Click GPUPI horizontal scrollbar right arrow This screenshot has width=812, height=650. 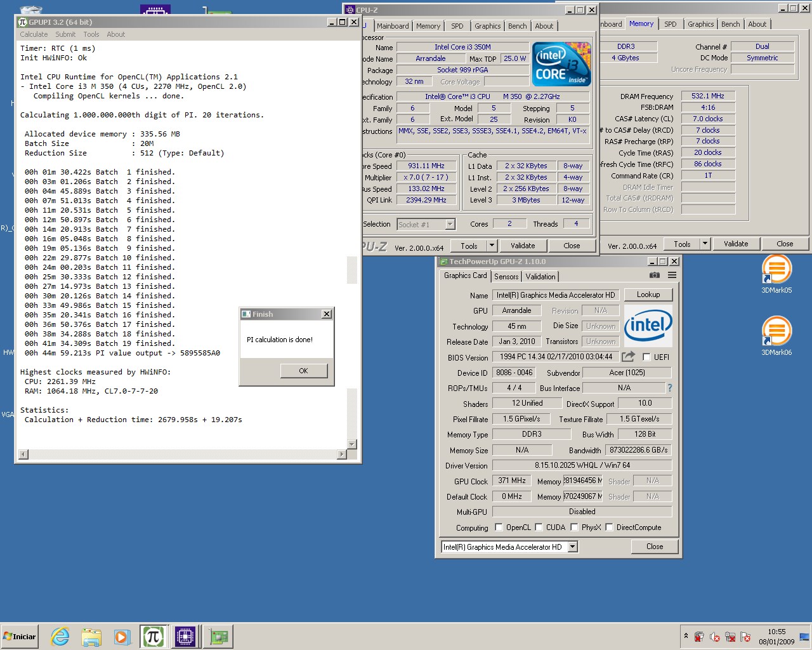(342, 454)
